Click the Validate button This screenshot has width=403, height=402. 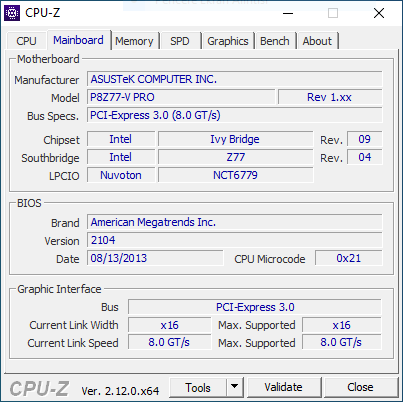(284, 387)
